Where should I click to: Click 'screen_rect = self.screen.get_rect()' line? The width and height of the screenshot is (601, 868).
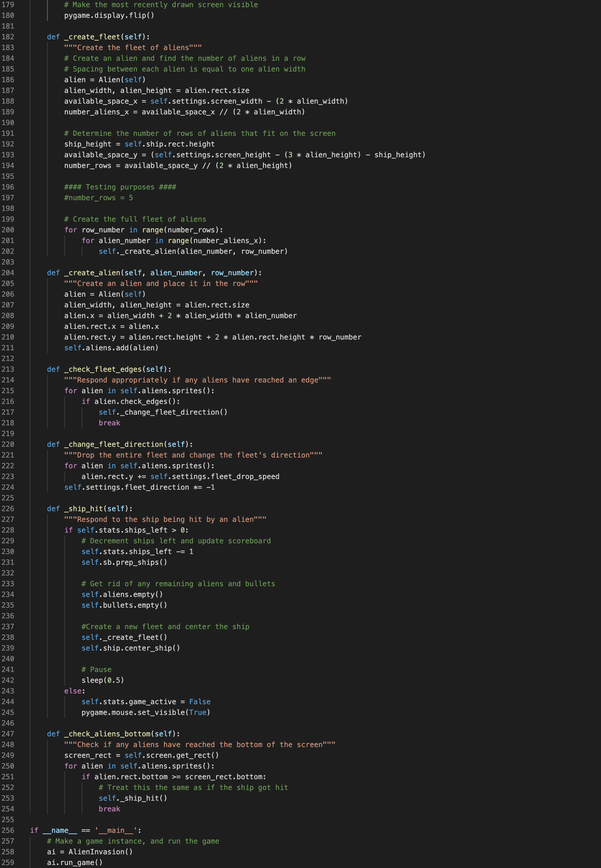[142, 755]
